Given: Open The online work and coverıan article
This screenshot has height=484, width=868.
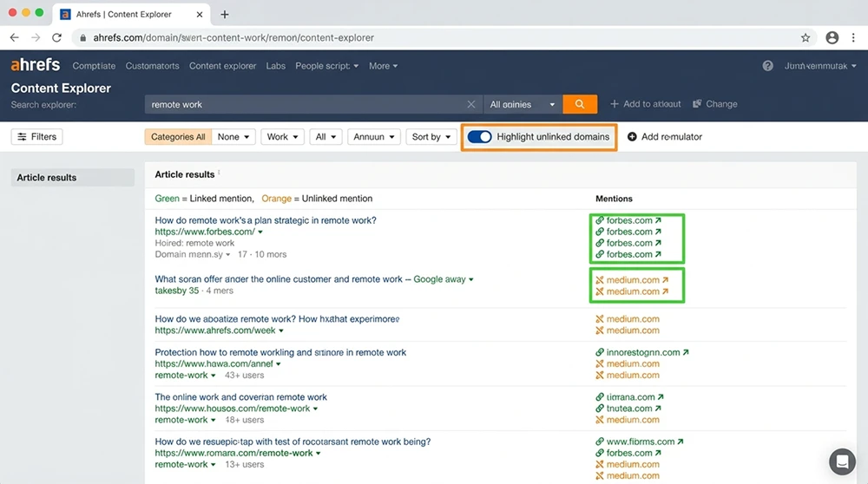Looking at the screenshot, I should pyautogui.click(x=240, y=397).
